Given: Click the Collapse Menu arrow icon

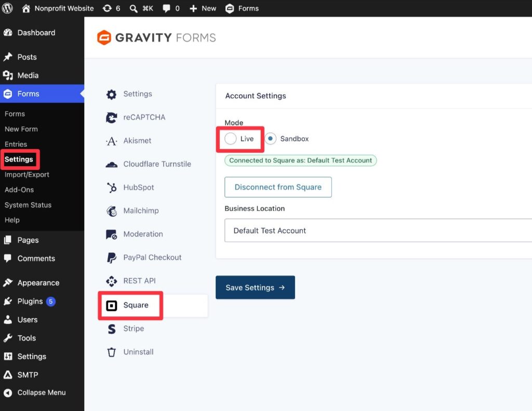Looking at the screenshot, I should [x=8, y=393].
